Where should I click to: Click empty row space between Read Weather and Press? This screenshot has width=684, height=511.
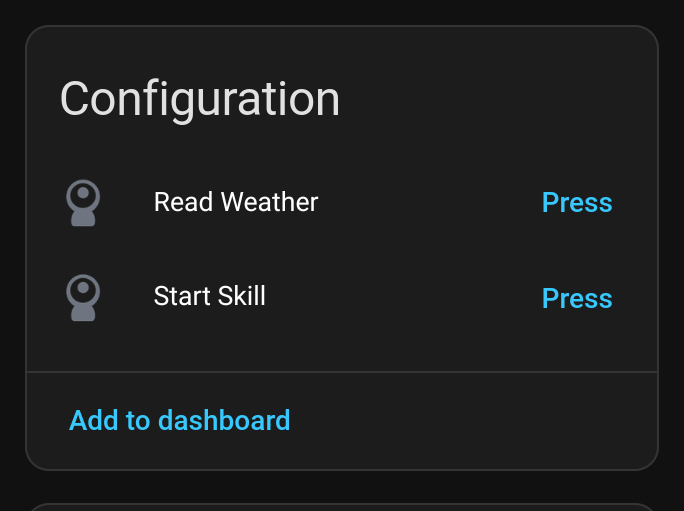tap(430, 202)
